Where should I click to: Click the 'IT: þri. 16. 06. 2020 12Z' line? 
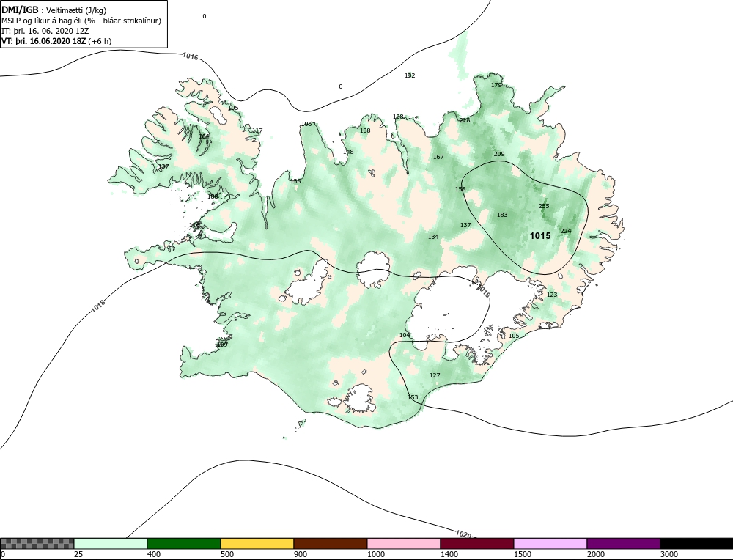(x=45, y=31)
